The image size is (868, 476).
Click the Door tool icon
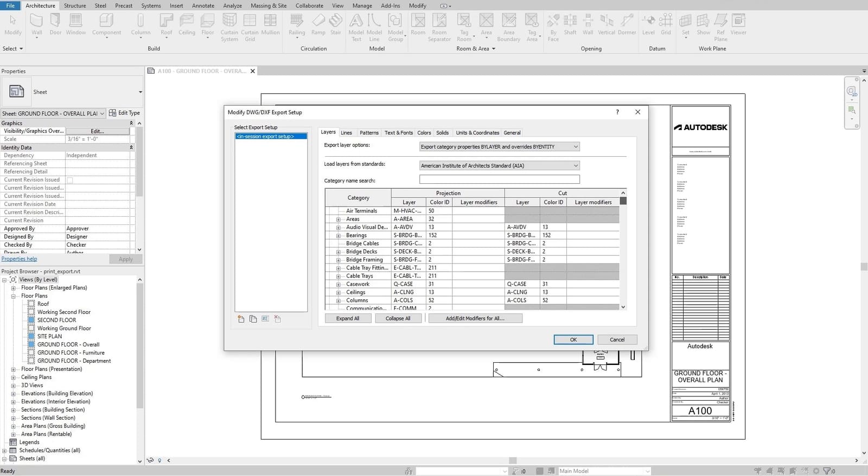point(55,24)
